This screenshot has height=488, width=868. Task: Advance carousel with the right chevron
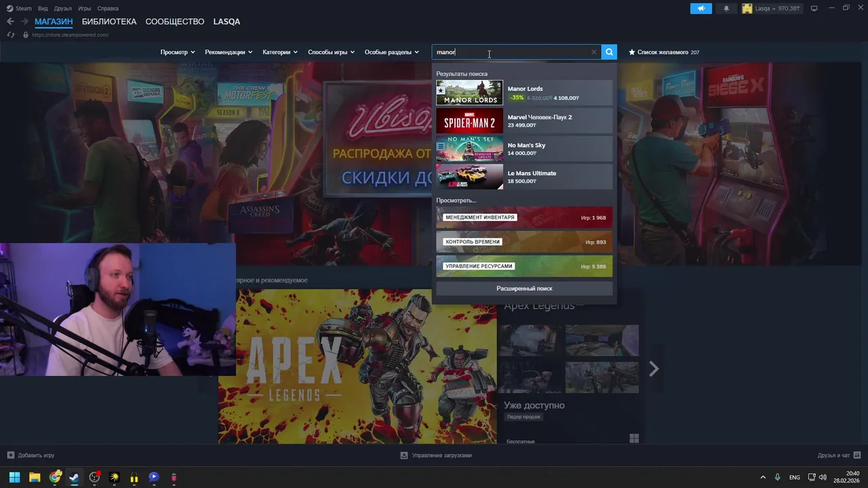[x=654, y=369]
